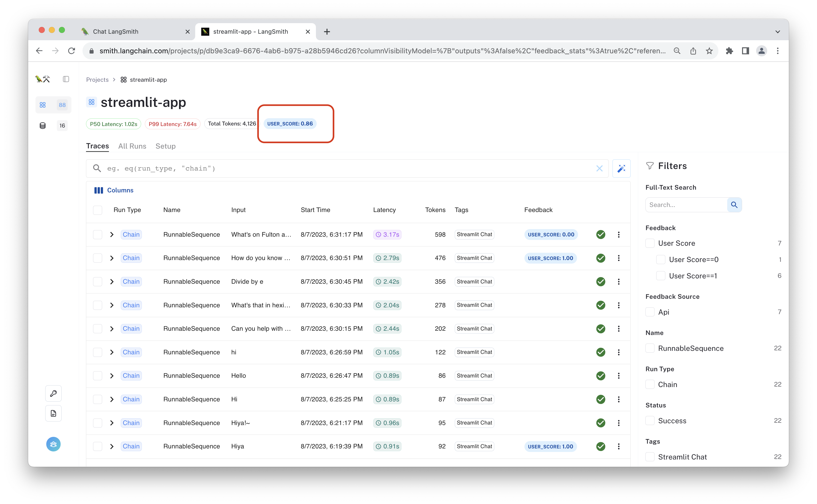Toggle browser side panel icon
The image size is (817, 504).
745,51
